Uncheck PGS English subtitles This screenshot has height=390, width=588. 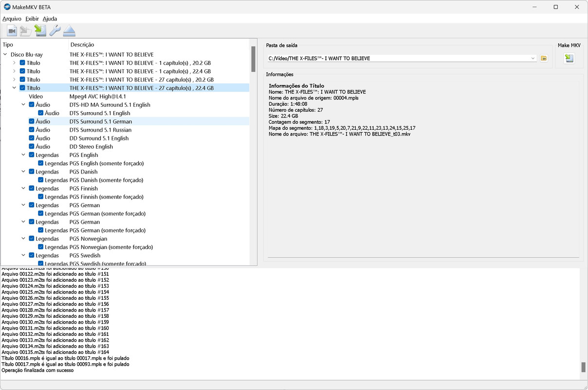click(x=31, y=155)
